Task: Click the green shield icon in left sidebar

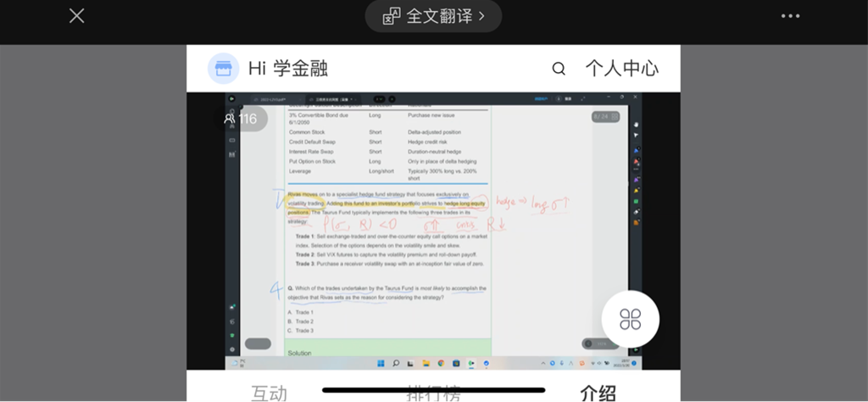Action: pyautogui.click(x=232, y=335)
